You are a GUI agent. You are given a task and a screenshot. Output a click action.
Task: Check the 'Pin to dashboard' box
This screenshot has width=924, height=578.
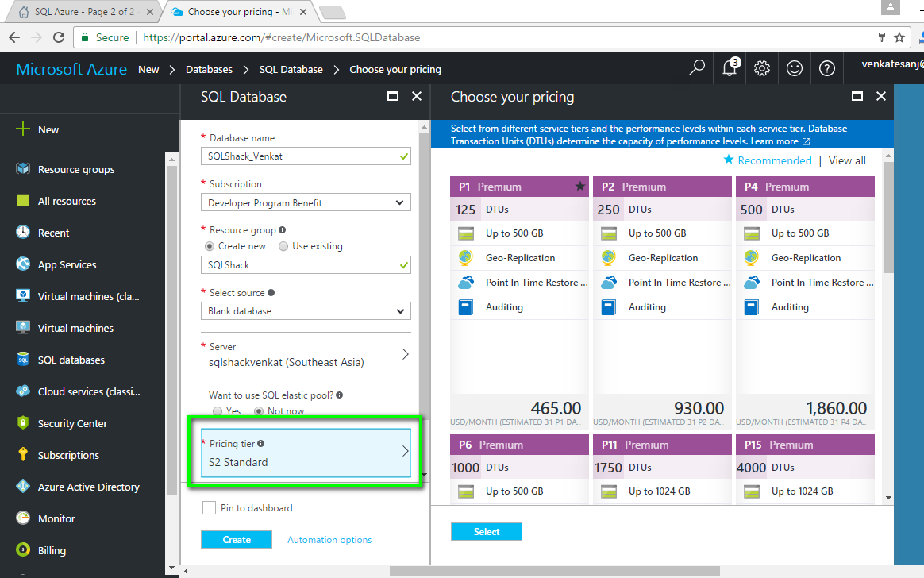[x=209, y=508]
